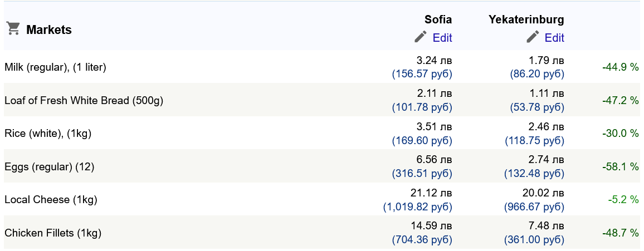The height and width of the screenshot is (251, 644).
Task: Click the 1,019.82 руб cheese price
Action: (x=418, y=207)
